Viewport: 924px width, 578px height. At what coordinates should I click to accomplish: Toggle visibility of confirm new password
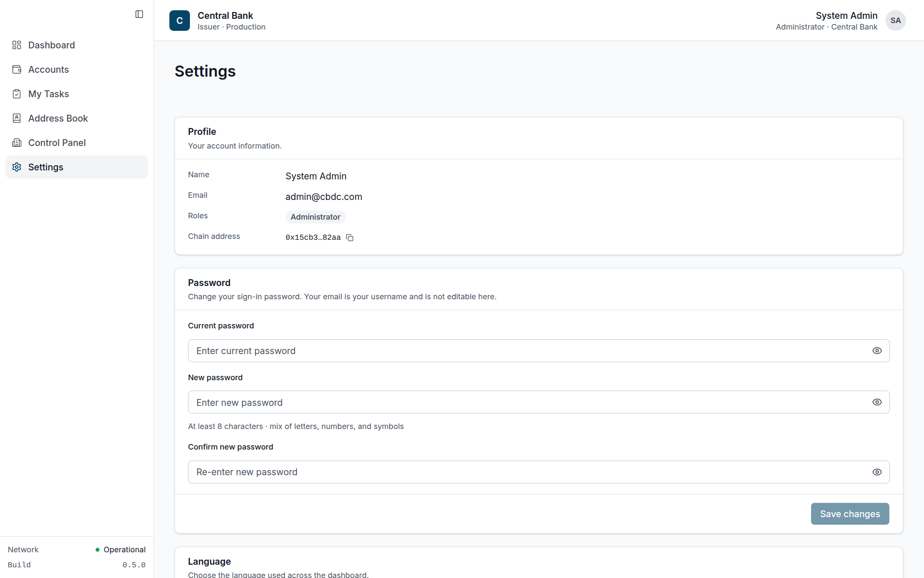(877, 472)
